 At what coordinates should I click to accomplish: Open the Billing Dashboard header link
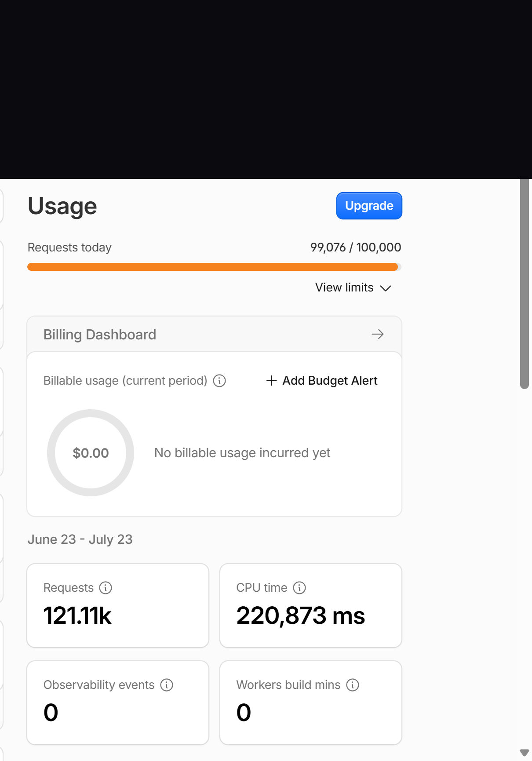tap(215, 335)
